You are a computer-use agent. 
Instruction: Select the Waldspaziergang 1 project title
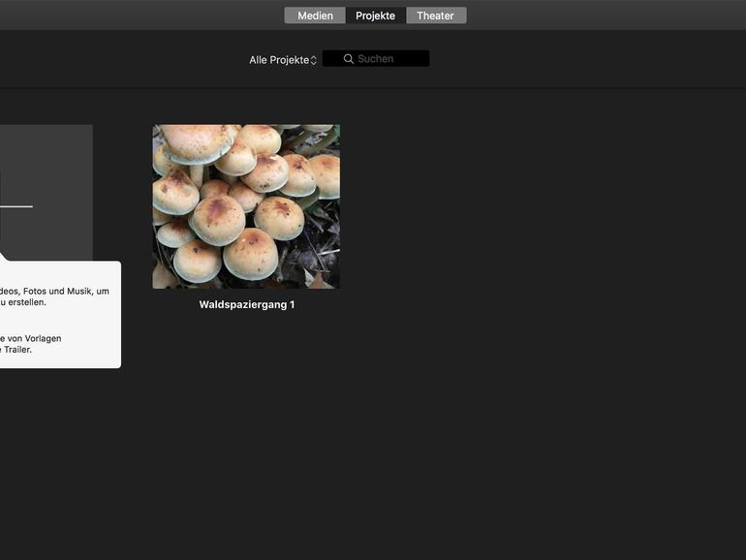click(247, 304)
